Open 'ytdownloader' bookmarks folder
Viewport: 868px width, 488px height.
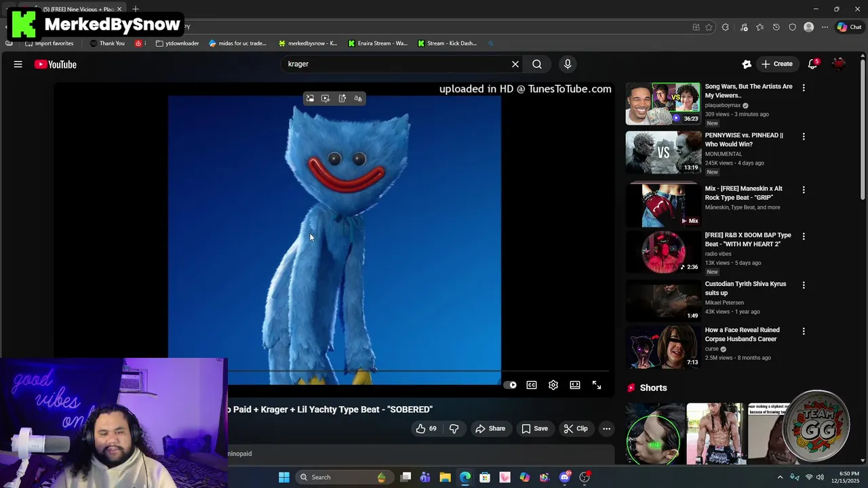click(x=178, y=43)
